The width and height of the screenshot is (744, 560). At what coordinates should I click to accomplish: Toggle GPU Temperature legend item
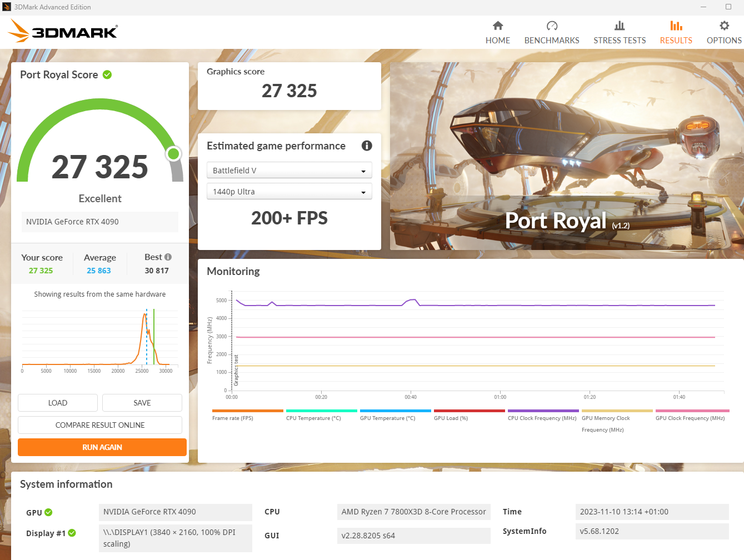[395, 414]
